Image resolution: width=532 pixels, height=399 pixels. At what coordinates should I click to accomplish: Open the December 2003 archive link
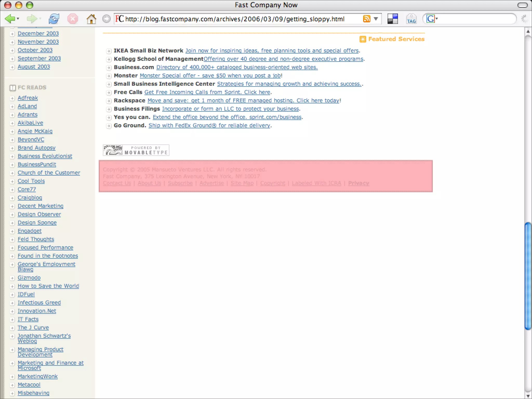[x=38, y=33]
